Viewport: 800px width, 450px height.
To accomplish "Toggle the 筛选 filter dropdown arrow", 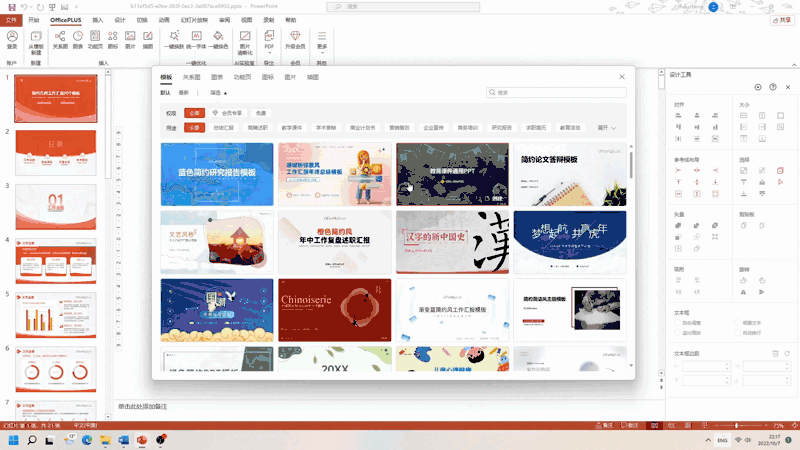I will click(225, 93).
